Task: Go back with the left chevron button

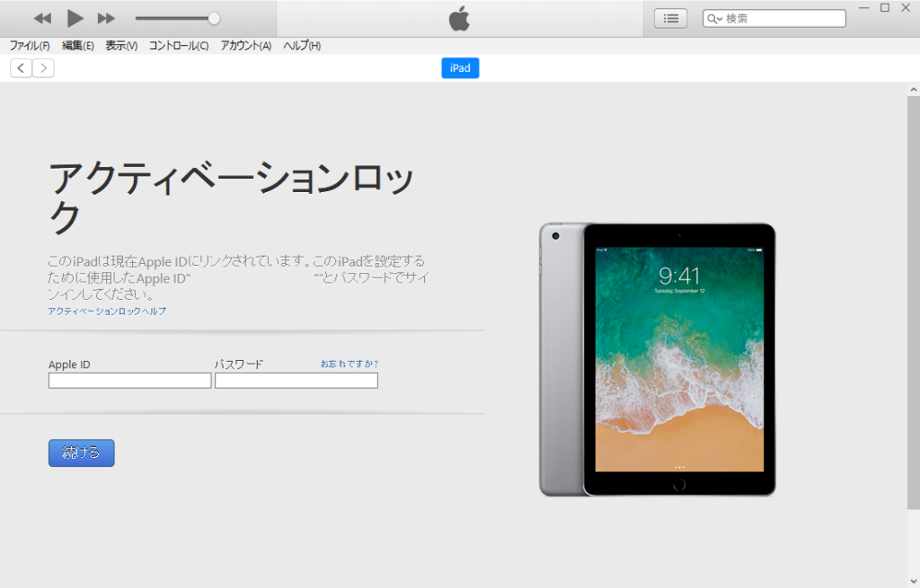Action: coord(22,68)
